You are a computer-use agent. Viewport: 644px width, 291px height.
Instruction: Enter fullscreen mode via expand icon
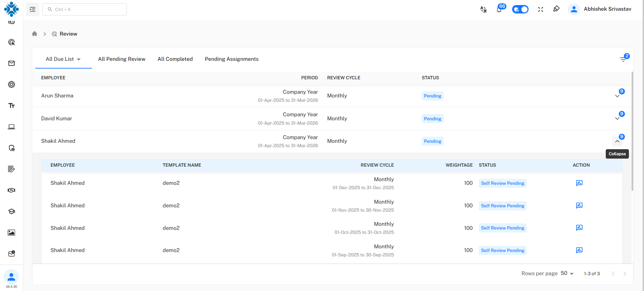pyautogui.click(x=540, y=9)
